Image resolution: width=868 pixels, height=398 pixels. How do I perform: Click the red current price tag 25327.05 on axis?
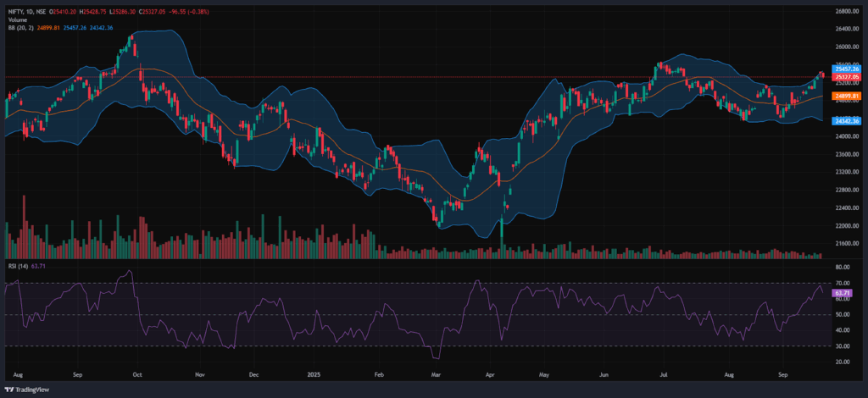848,77
